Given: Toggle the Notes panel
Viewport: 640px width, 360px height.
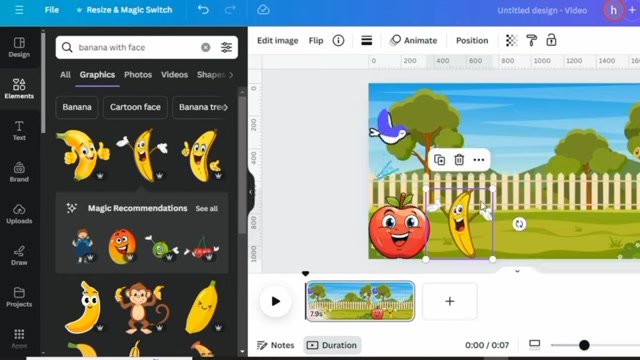Looking at the screenshot, I should tap(276, 345).
